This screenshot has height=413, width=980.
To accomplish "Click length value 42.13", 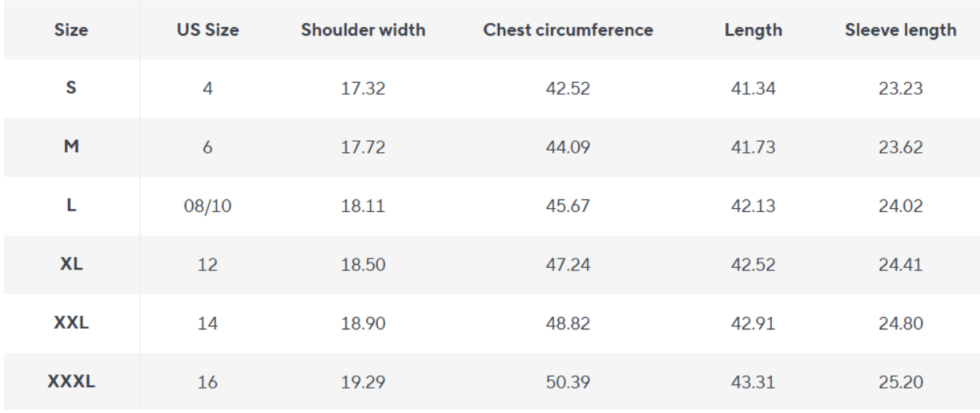I will (754, 206).
